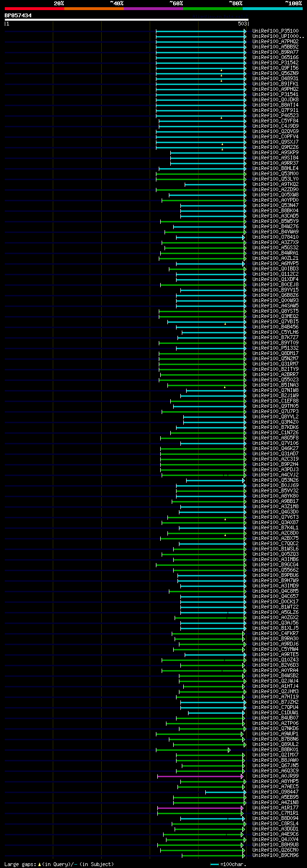Open hit UniRef100_B5INA3
This screenshot has height=868, width=307.
[275, 385]
